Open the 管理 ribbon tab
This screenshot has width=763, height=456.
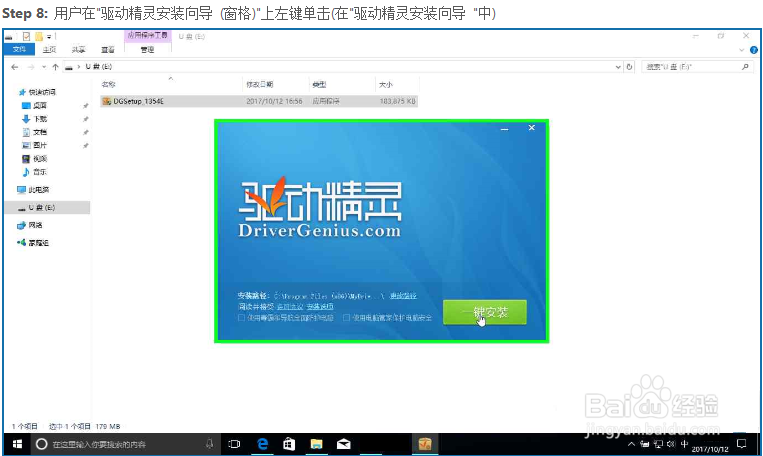tap(147, 50)
